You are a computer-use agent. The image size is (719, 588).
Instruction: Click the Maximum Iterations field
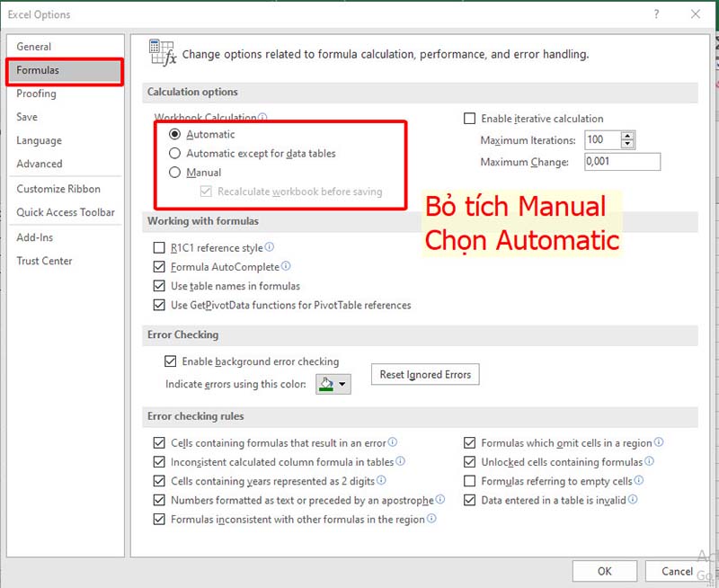click(602, 140)
